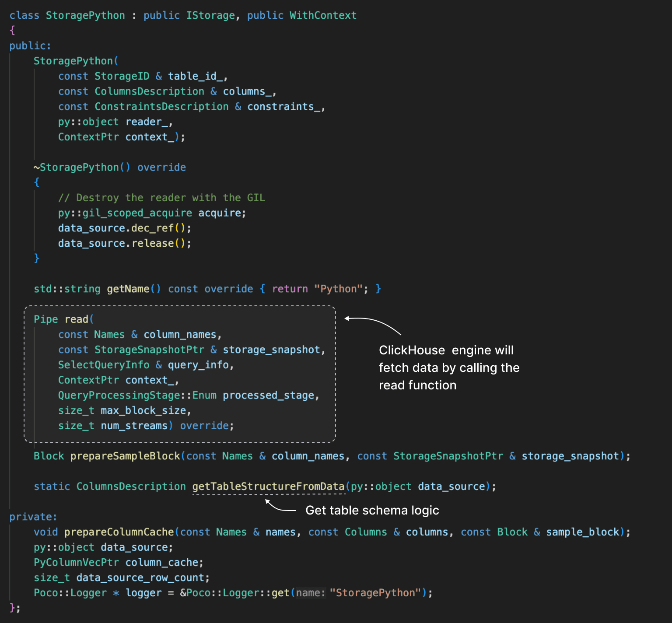Click the WithContext base class name
The image size is (672, 623).
pos(323,15)
